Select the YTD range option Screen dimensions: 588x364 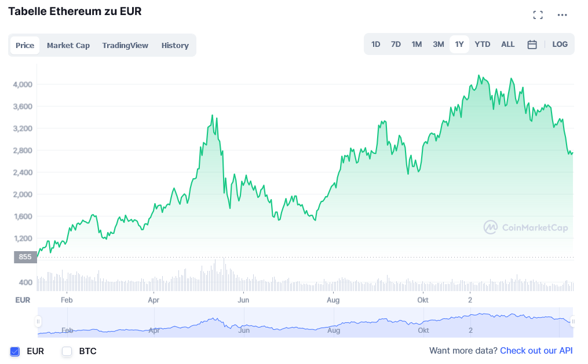pos(482,44)
